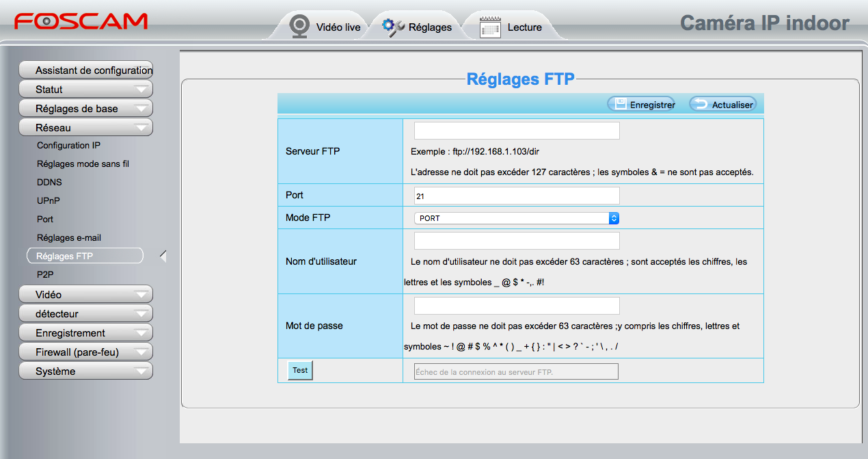Image resolution: width=868 pixels, height=459 pixels.
Task: Focus the Mot de passe field
Action: pyautogui.click(x=517, y=306)
